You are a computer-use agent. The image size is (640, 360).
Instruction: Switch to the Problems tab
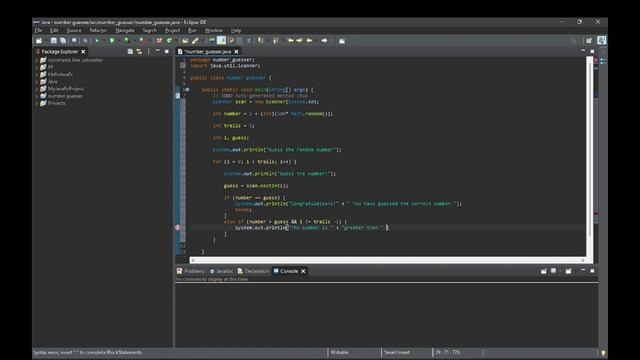point(191,271)
